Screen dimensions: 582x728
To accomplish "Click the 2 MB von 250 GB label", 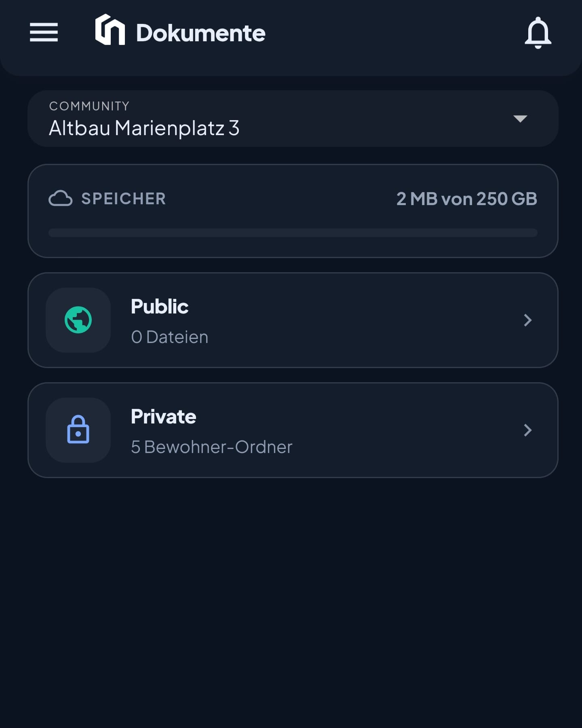I will [467, 199].
